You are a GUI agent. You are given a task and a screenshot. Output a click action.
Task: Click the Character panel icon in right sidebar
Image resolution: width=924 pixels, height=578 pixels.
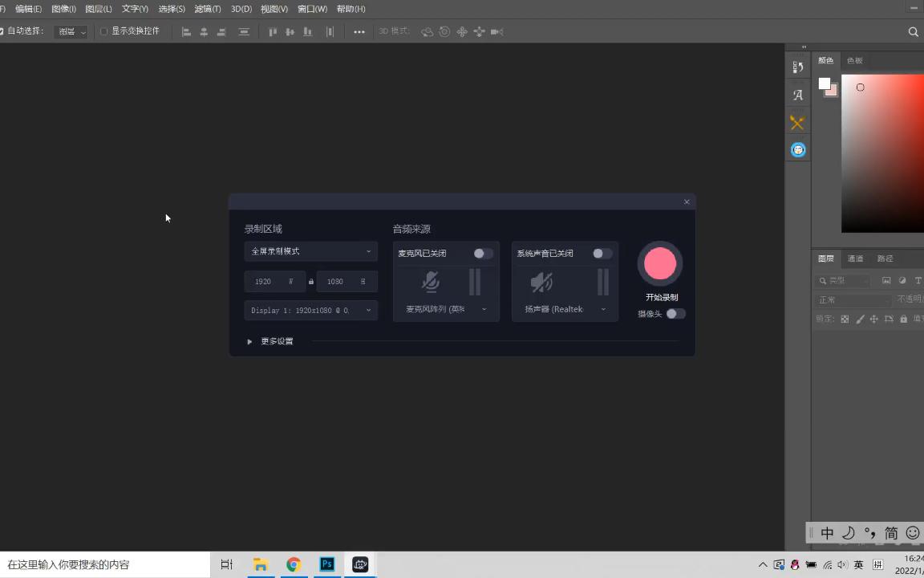pyautogui.click(x=796, y=95)
